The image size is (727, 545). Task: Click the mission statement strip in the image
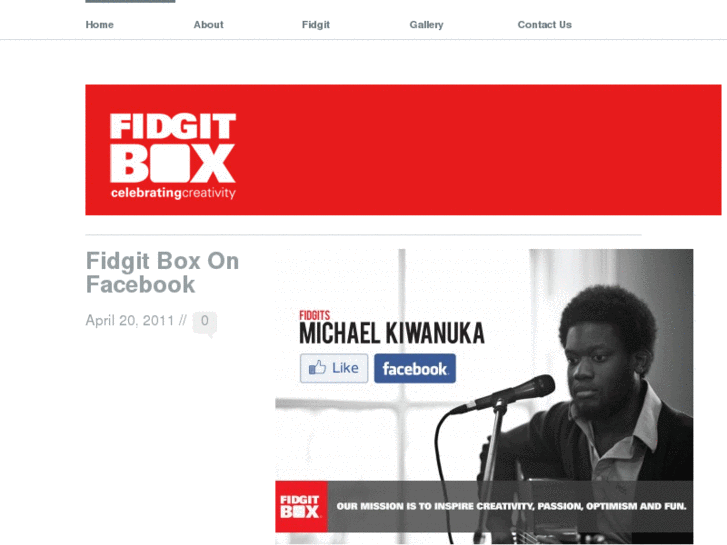[x=511, y=506]
